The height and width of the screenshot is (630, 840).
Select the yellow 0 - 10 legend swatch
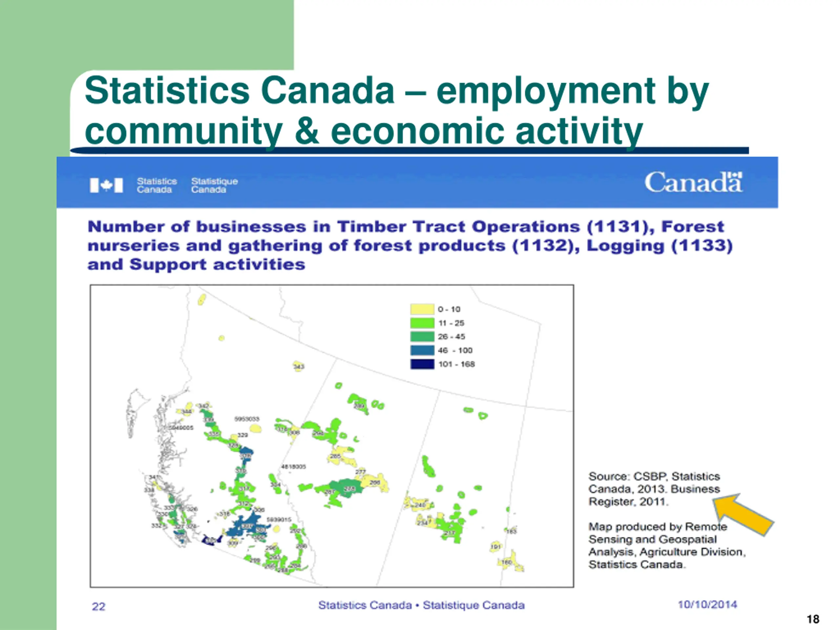422,309
